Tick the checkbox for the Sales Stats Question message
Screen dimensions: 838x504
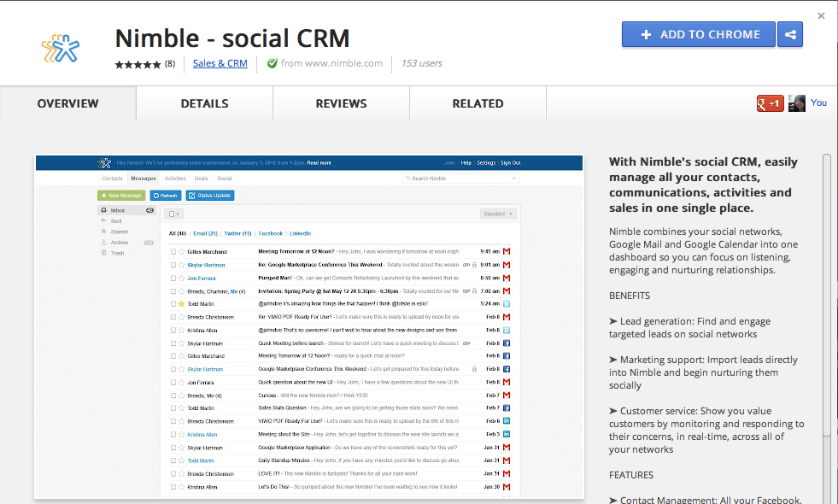pos(173,408)
